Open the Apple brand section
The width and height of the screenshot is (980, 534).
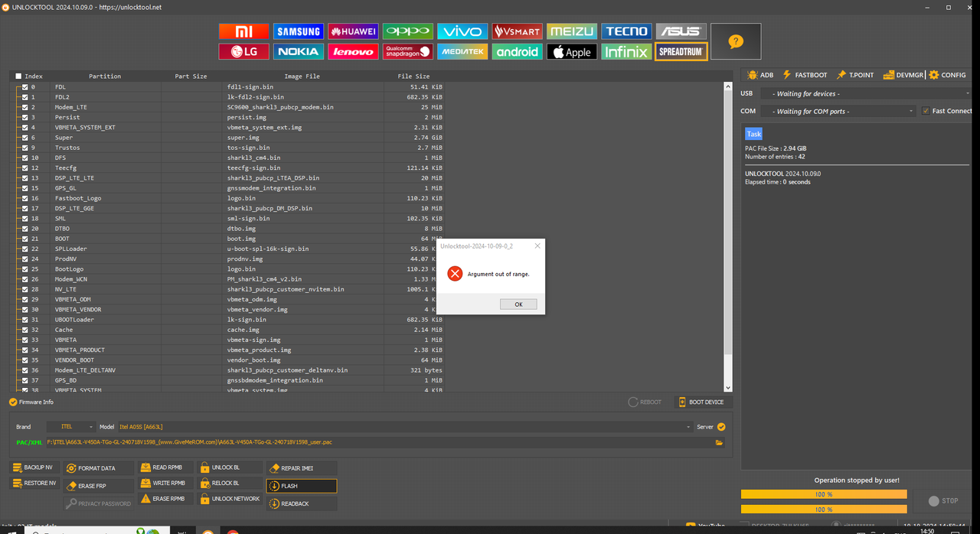[572, 52]
